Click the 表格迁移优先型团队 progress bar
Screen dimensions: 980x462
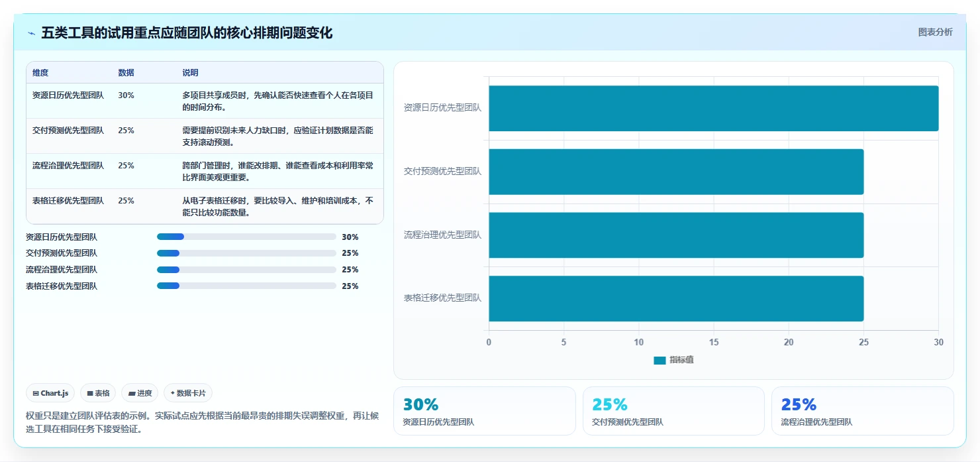point(246,286)
